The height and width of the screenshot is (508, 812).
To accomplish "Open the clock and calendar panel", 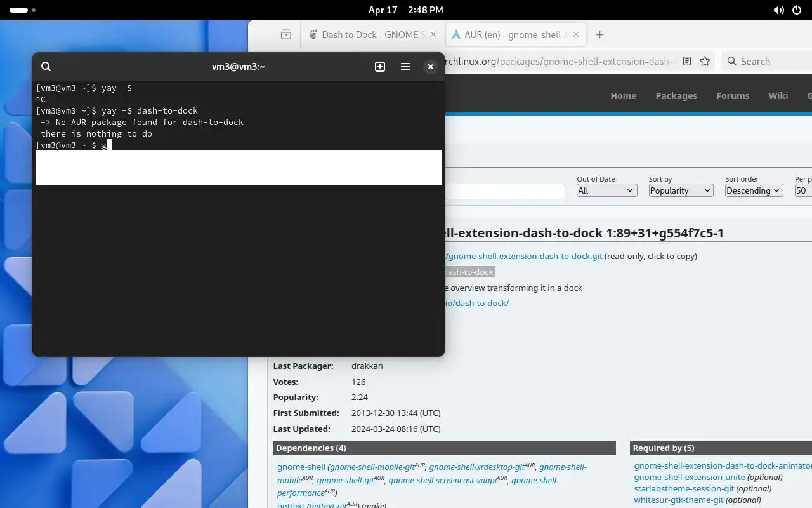I will click(406, 10).
